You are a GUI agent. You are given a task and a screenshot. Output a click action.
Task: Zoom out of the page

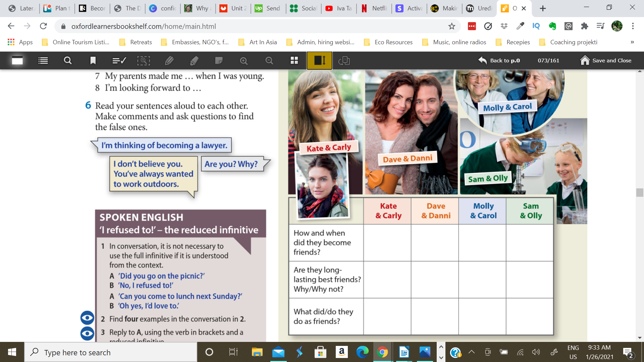tap(269, 61)
